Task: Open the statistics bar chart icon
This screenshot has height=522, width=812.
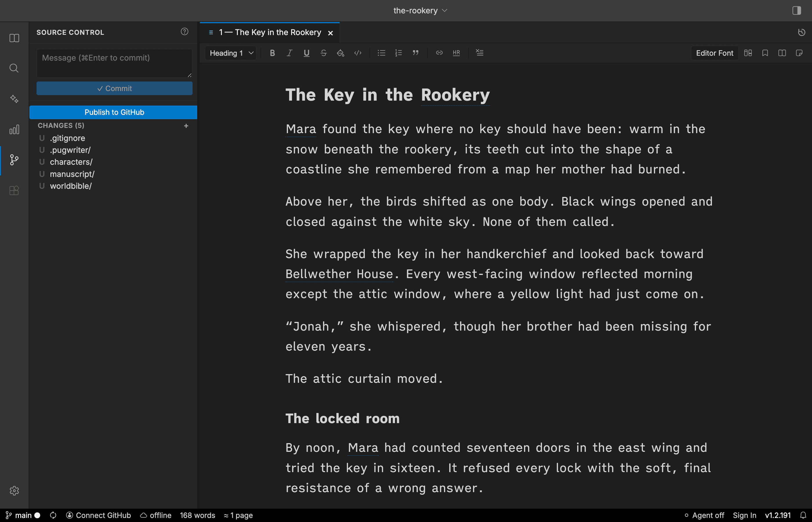Action: click(x=14, y=129)
